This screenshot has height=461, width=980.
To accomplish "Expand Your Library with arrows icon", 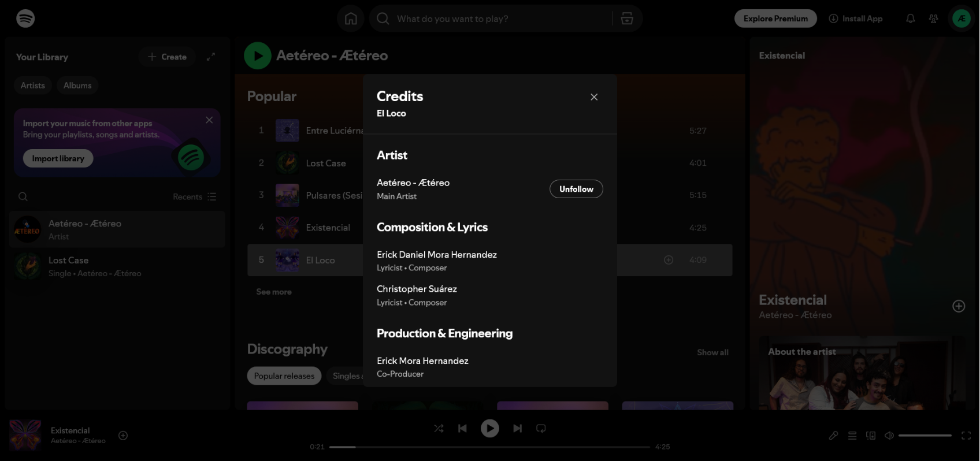I will (x=211, y=57).
